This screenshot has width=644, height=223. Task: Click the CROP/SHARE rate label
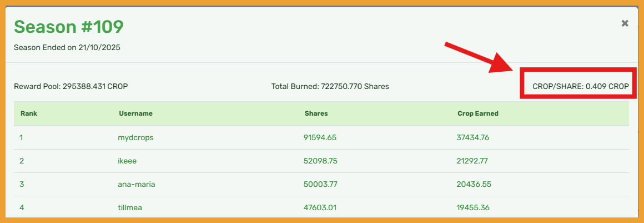[x=581, y=87]
